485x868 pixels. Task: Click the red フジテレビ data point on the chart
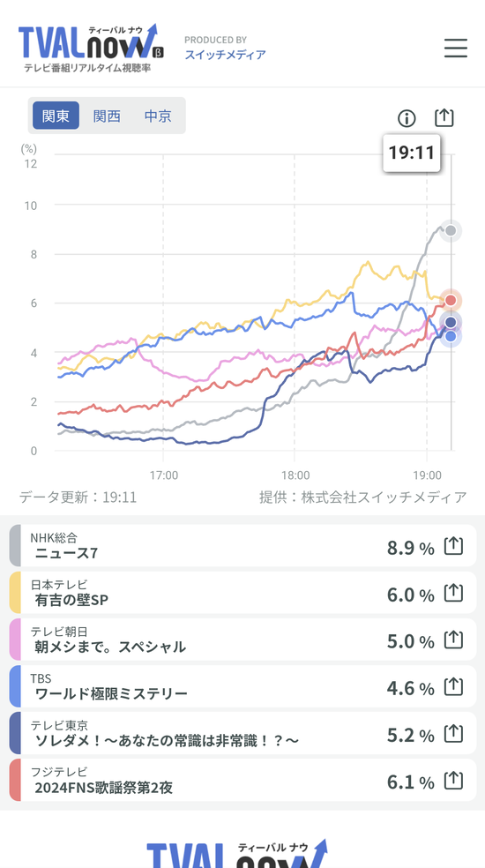coord(451,300)
